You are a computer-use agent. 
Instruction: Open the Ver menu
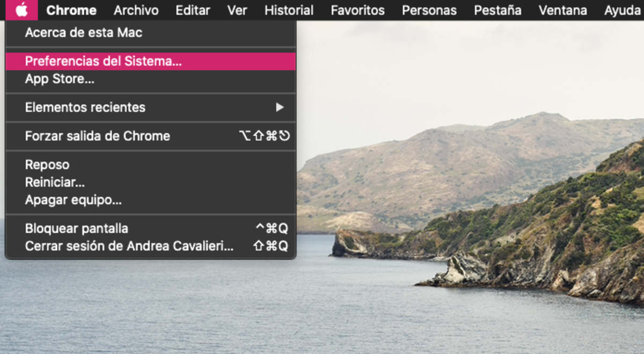click(x=237, y=10)
